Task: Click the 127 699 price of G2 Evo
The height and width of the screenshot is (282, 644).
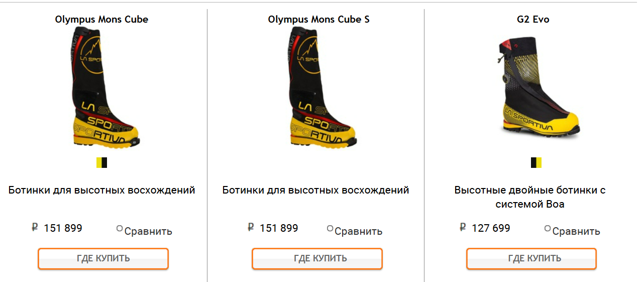Action: [x=491, y=228]
